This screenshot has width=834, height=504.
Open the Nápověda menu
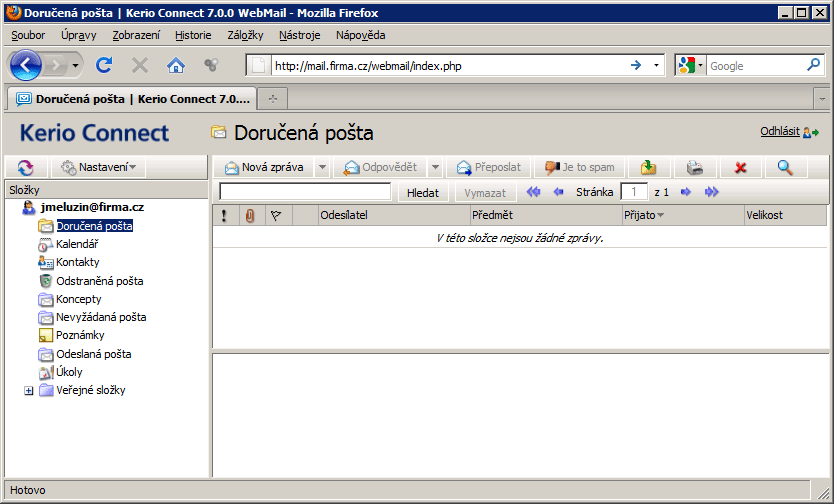pyautogui.click(x=361, y=35)
